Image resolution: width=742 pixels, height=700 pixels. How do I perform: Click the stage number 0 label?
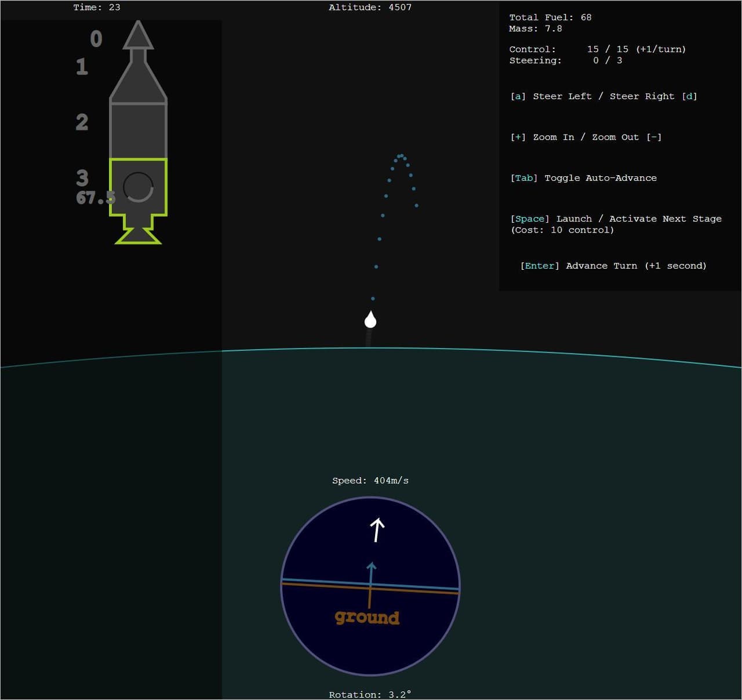click(96, 39)
